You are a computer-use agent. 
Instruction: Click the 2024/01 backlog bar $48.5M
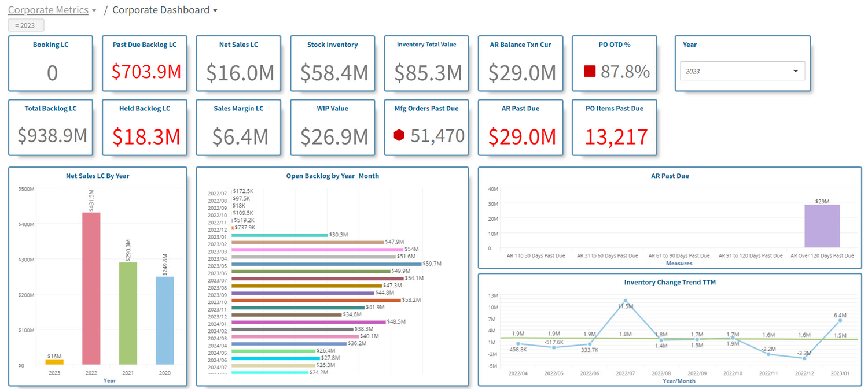308,322
